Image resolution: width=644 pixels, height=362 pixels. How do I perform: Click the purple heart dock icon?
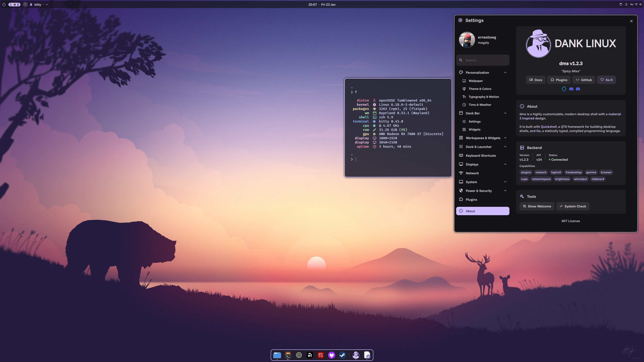tap(332, 355)
